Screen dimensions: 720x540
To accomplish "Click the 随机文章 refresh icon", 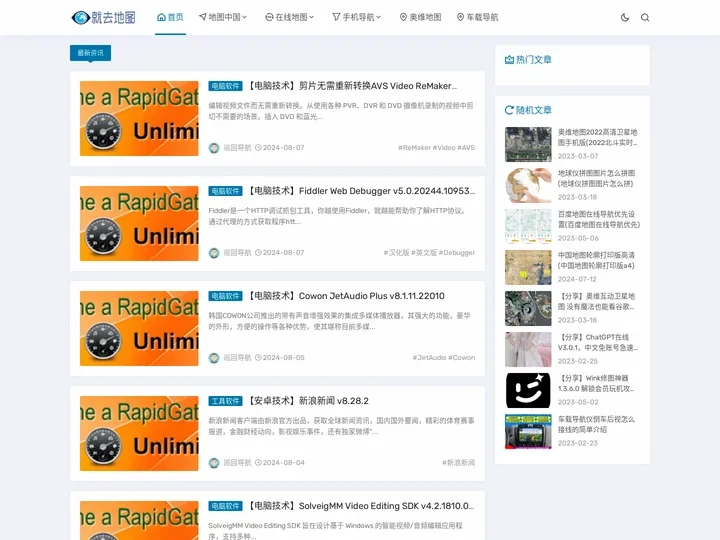I will tap(509, 110).
